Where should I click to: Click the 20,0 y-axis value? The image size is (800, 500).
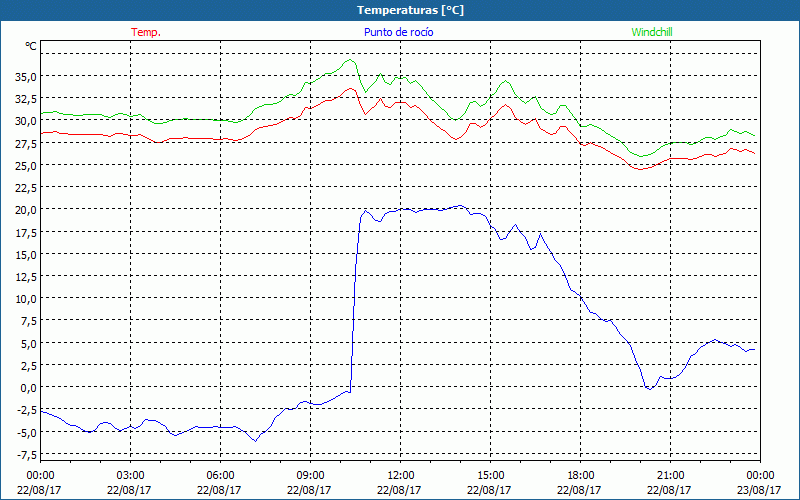click(27, 210)
